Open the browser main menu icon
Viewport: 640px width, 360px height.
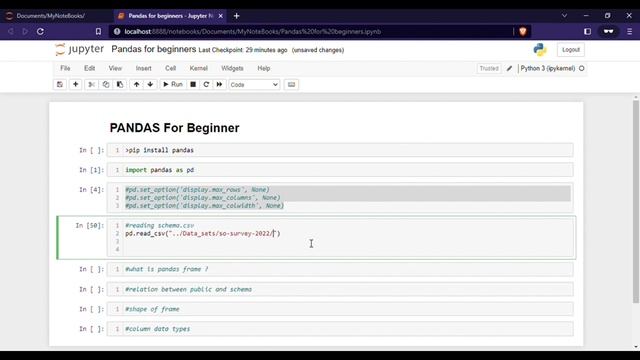click(630, 31)
